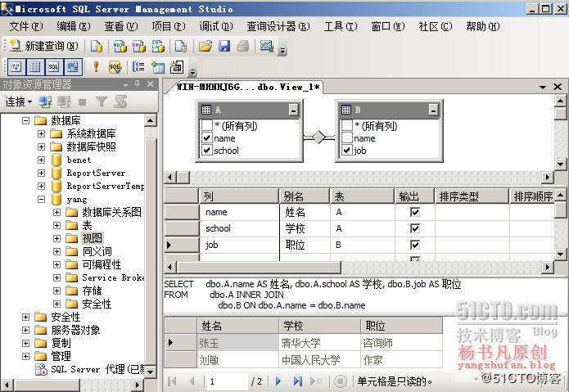Click the Object Explorer filter funnel icon
569x392 pixels.
tap(102, 102)
